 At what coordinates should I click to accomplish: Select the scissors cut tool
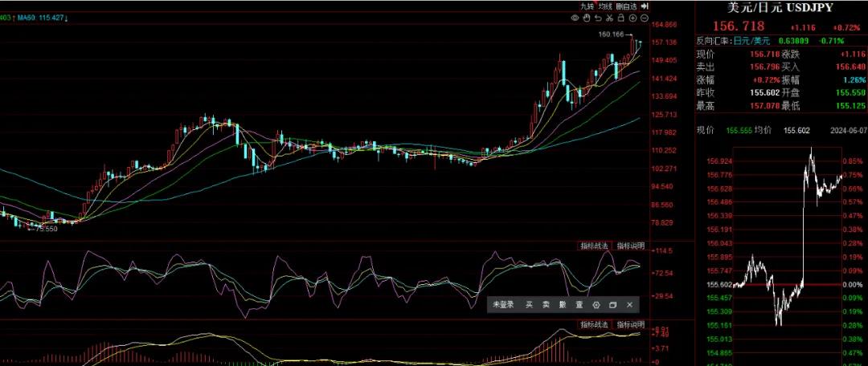point(609,18)
